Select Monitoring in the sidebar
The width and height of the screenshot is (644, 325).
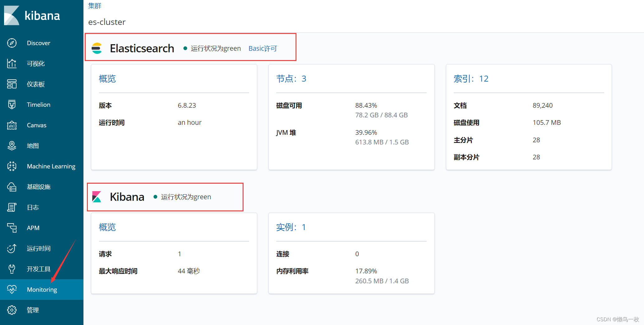click(x=42, y=290)
